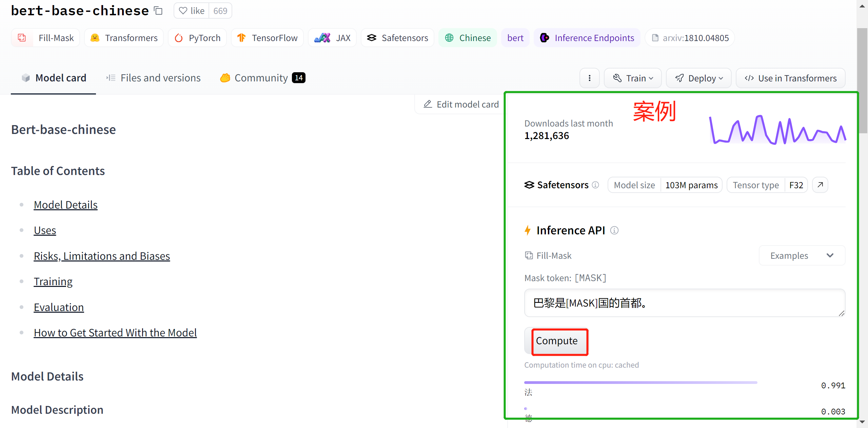Click Edit model card
Screen dimensions: 868x428
click(x=461, y=104)
